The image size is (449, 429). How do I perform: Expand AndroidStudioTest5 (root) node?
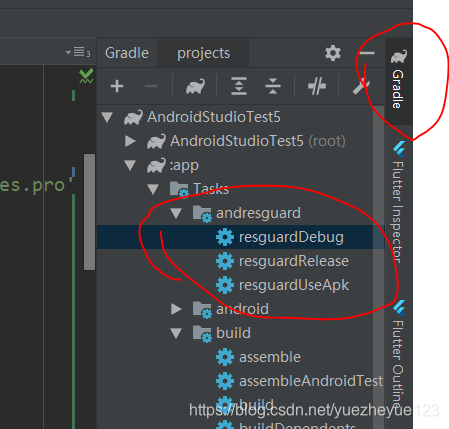[x=130, y=141]
